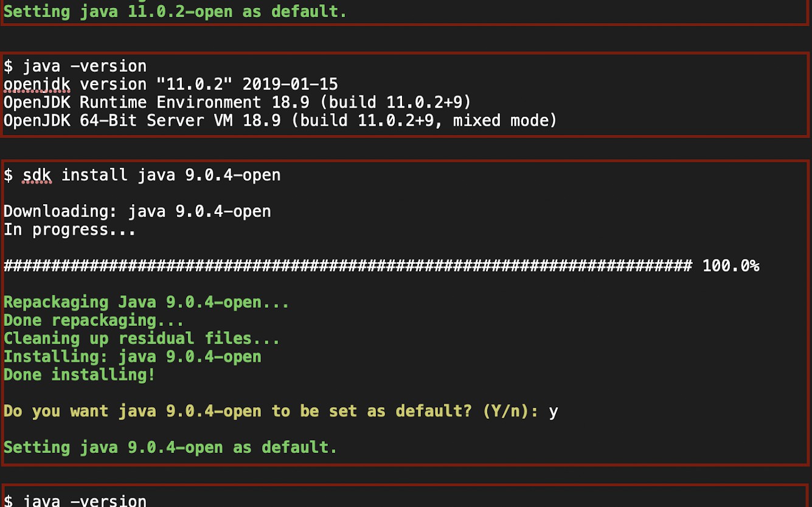Screen dimensions: 812x507
Task: Click "9.0.4-open" in the sdk install command
Action: point(232,176)
